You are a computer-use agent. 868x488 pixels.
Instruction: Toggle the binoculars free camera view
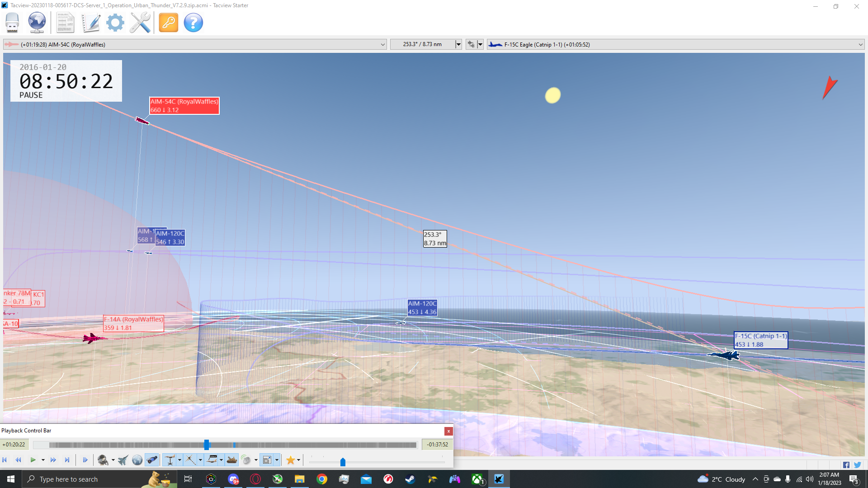coord(152,460)
